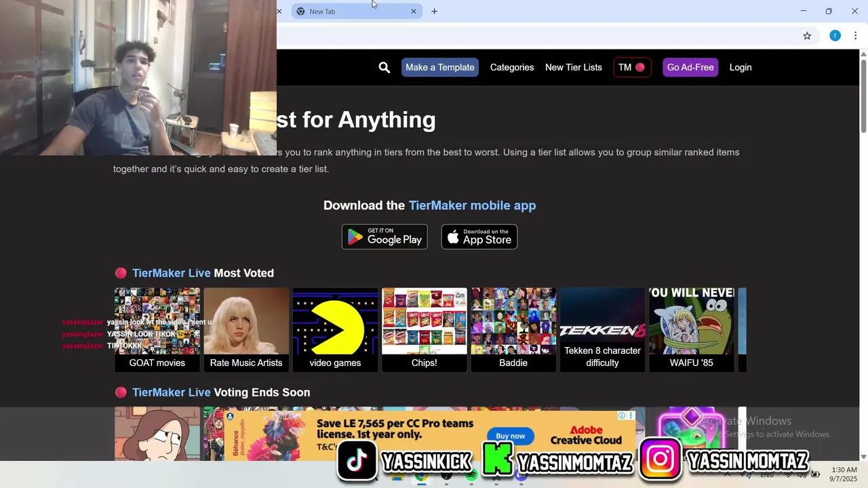868x488 pixels.
Task: Go to New Tier Lists
Action: pos(574,67)
